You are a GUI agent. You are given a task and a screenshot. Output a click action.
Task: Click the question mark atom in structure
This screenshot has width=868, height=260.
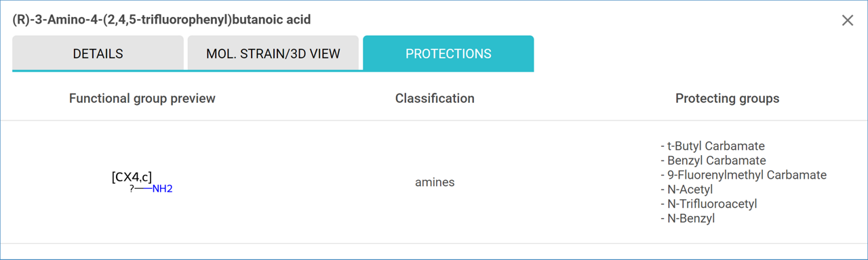click(132, 189)
